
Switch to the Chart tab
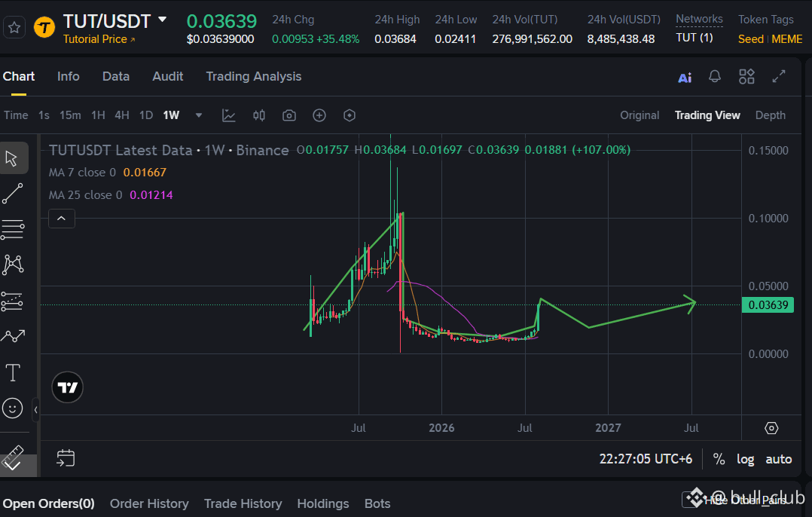pos(19,77)
